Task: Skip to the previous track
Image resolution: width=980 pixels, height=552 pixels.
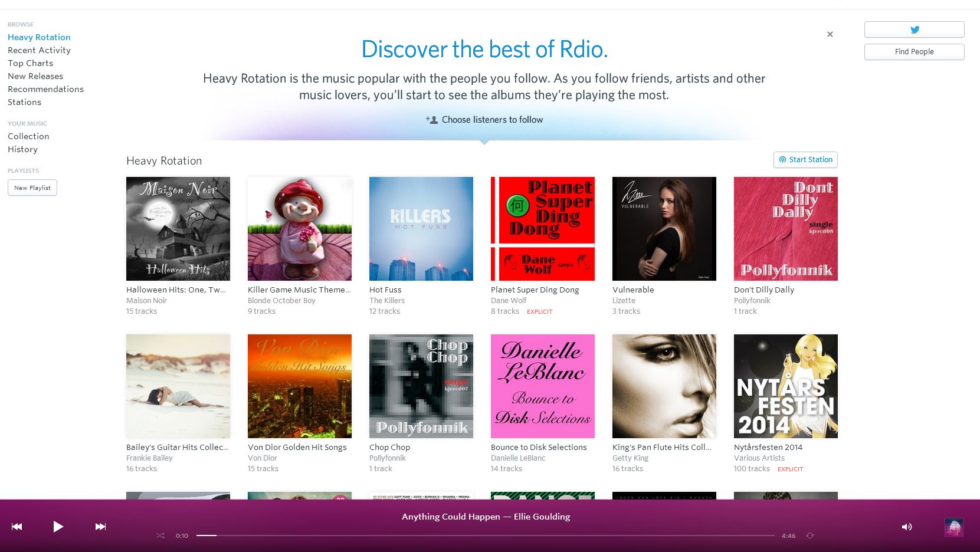Action: (x=17, y=527)
